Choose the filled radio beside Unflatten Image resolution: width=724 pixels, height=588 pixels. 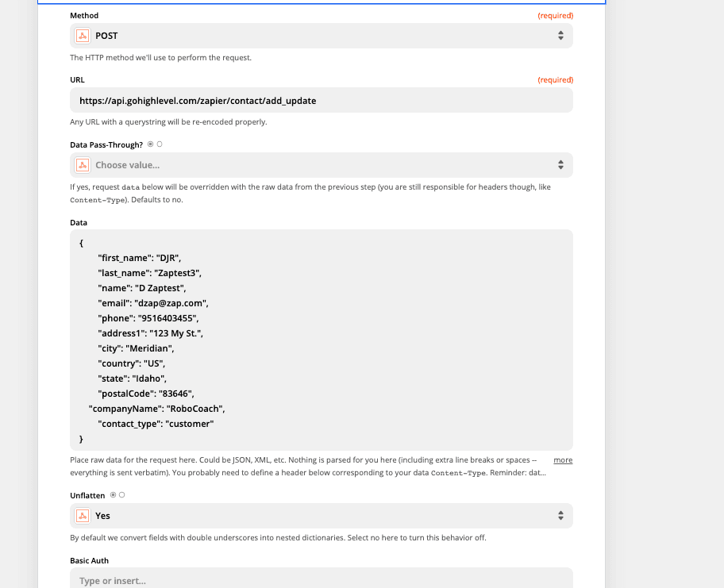click(113, 495)
